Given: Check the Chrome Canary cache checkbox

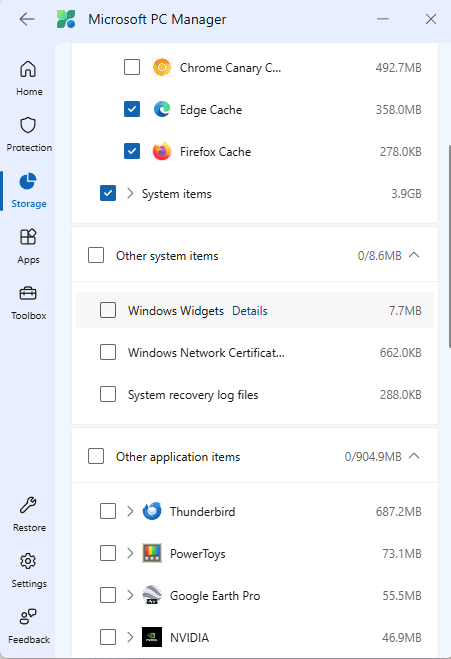Looking at the screenshot, I should [132, 67].
